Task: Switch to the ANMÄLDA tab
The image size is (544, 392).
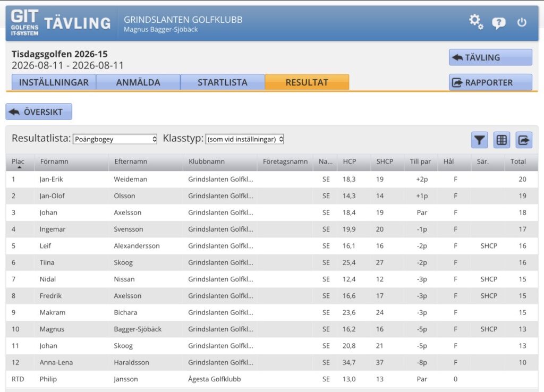Action: tap(138, 82)
